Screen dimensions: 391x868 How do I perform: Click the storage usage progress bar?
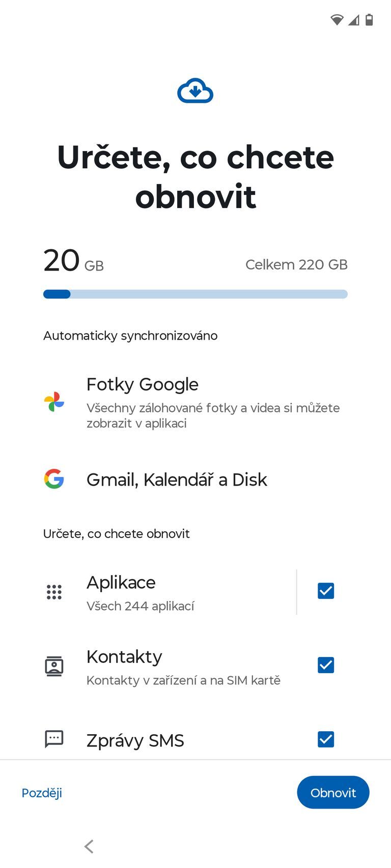195,294
